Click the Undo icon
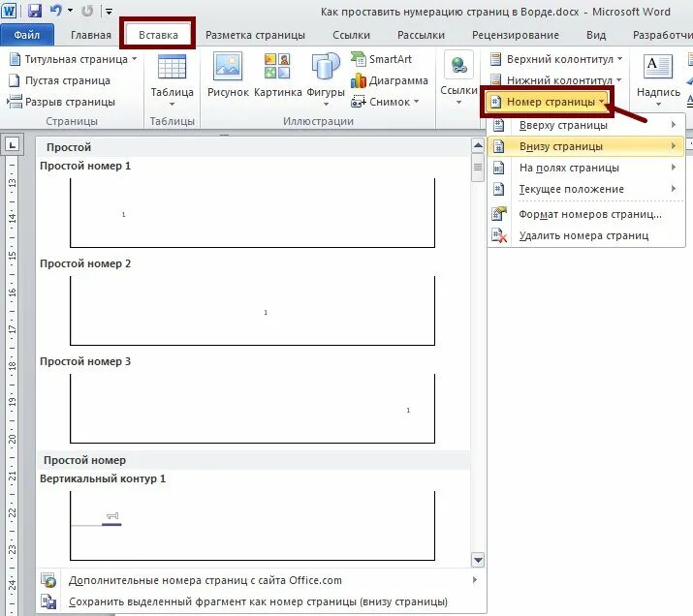This screenshot has width=693, height=616. click(55, 11)
